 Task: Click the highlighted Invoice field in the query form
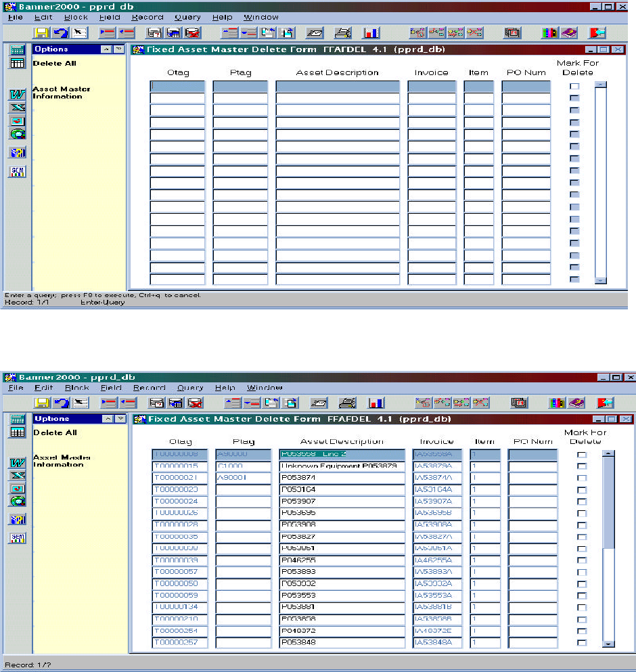[x=432, y=86]
